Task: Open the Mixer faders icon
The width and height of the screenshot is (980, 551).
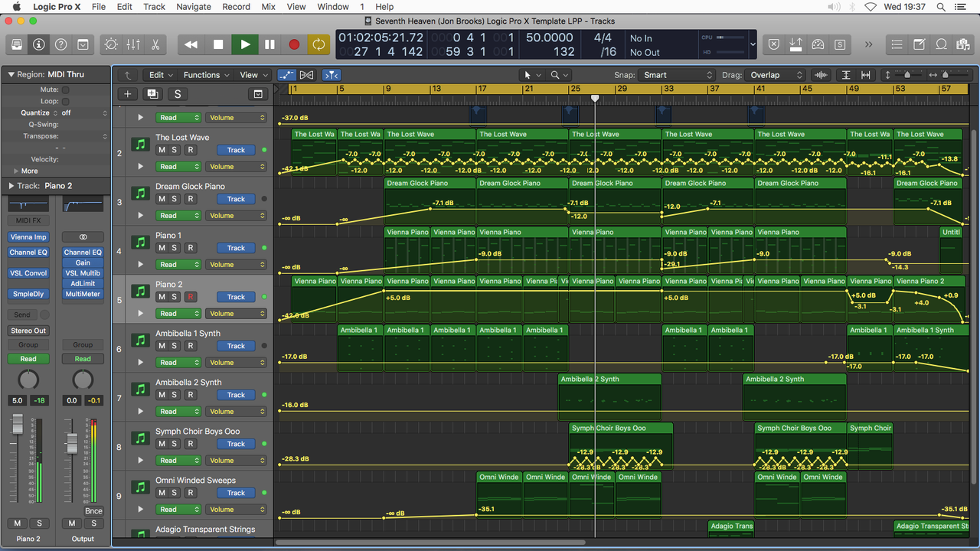Action: (133, 44)
